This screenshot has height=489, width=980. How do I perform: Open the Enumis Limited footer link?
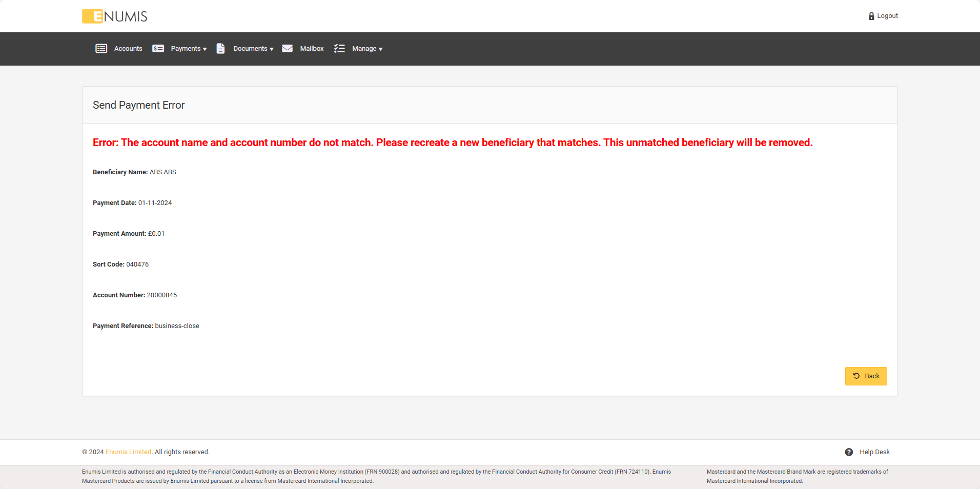coord(128,452)
